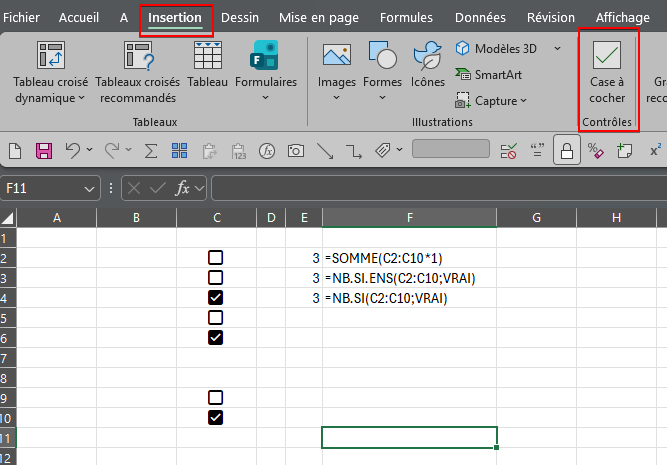Screen dimensions: 667x465
Task: Open the Tableau croisé dynamique tool
Action: (50, 72)
